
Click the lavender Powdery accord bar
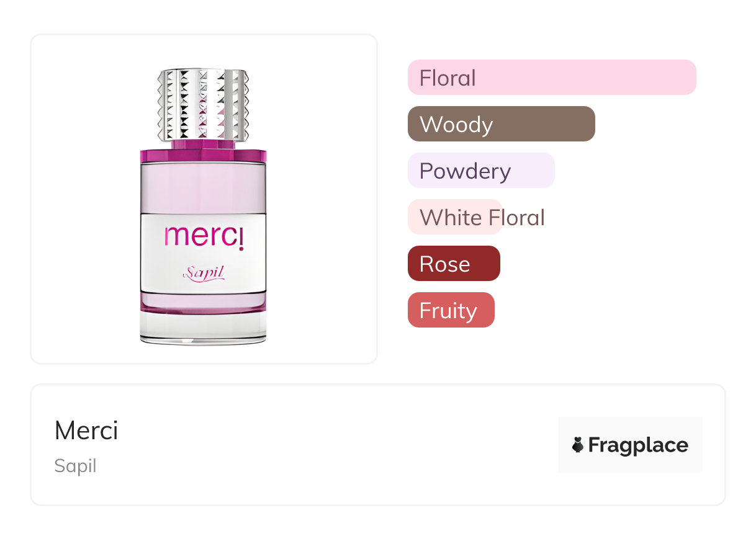tap(480, 171)
